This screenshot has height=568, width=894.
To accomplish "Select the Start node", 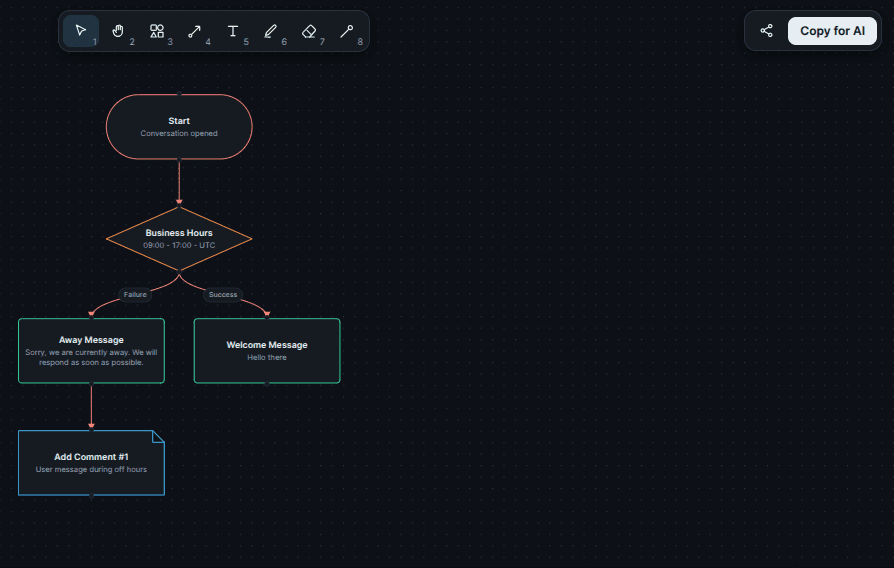I will [179, 127].
